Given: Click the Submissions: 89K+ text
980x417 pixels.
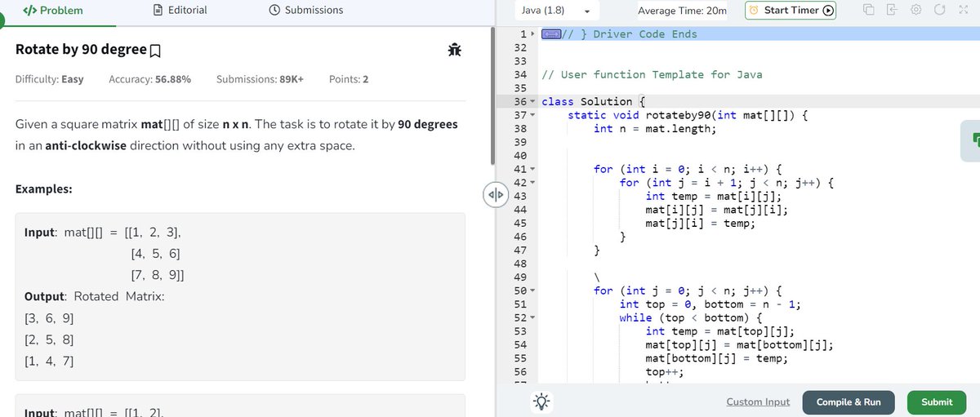Looking at the screenshot, I should point(261,79).
